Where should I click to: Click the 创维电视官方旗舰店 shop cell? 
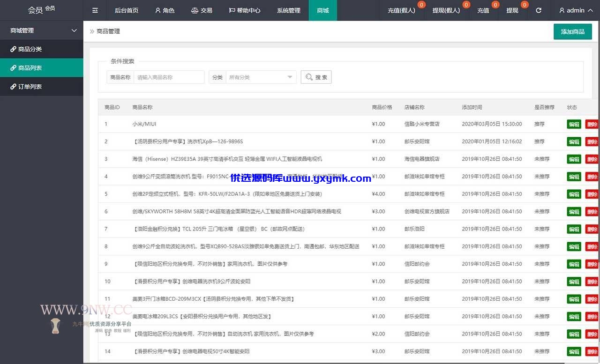pos(427,212)
